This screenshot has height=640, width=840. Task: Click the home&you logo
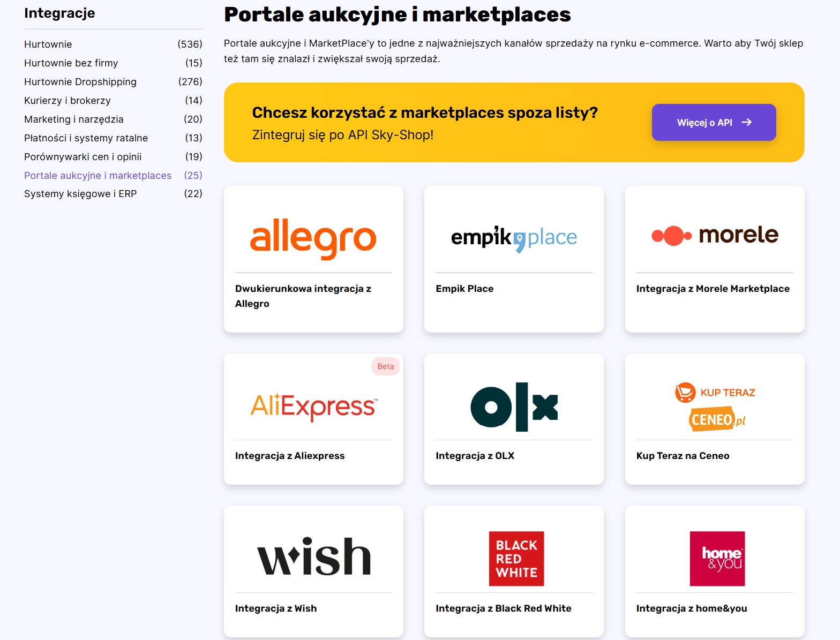pyautogui.click(x=717, y=559)
